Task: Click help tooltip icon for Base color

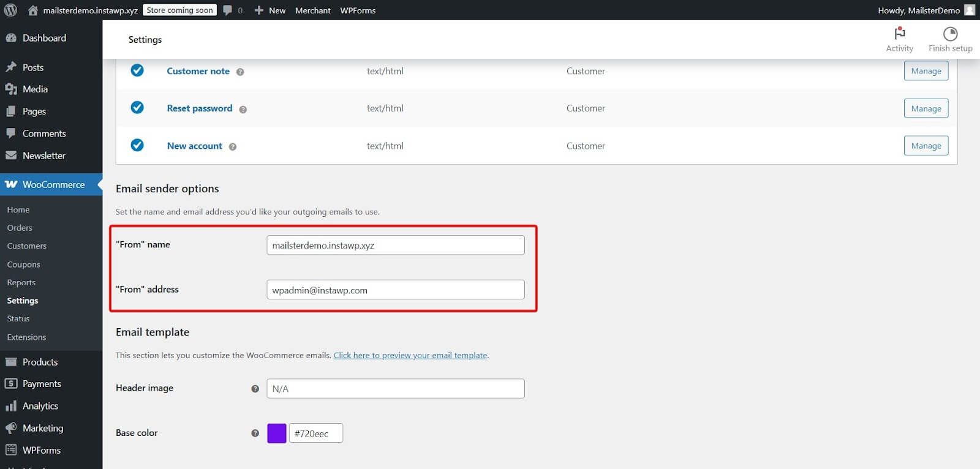Action: 255,433
